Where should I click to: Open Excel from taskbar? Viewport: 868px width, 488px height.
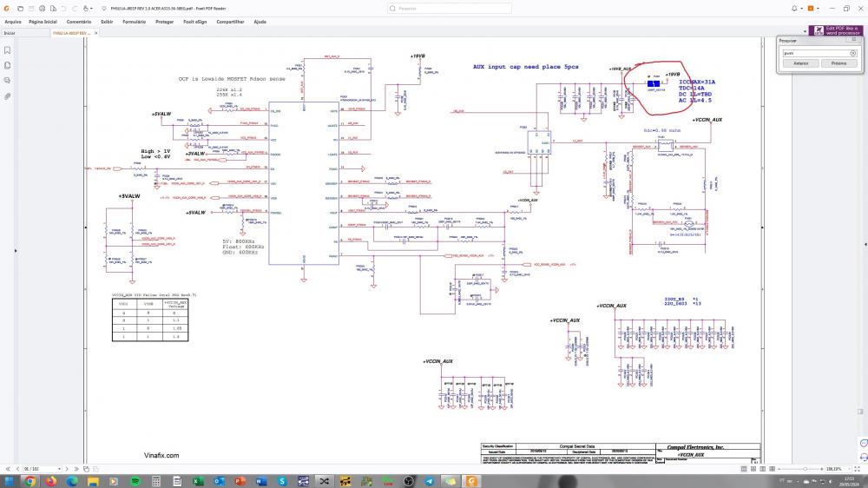198,481
